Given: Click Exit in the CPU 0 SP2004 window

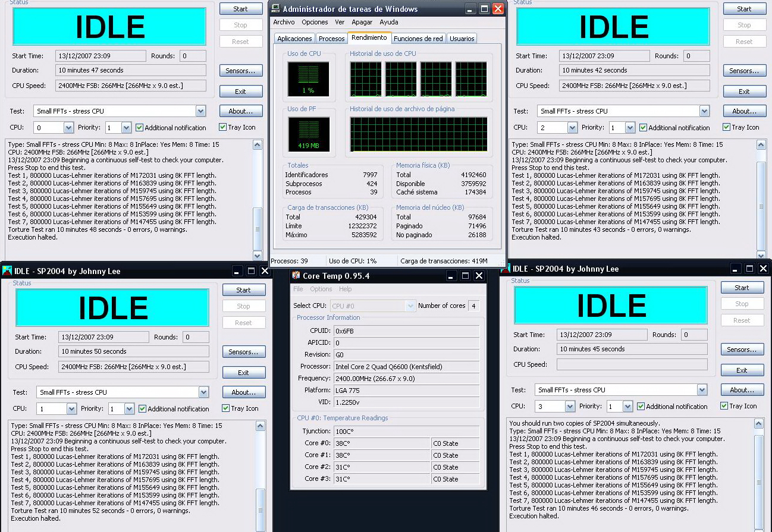Looking at the screenshot, I should (241, 92).
